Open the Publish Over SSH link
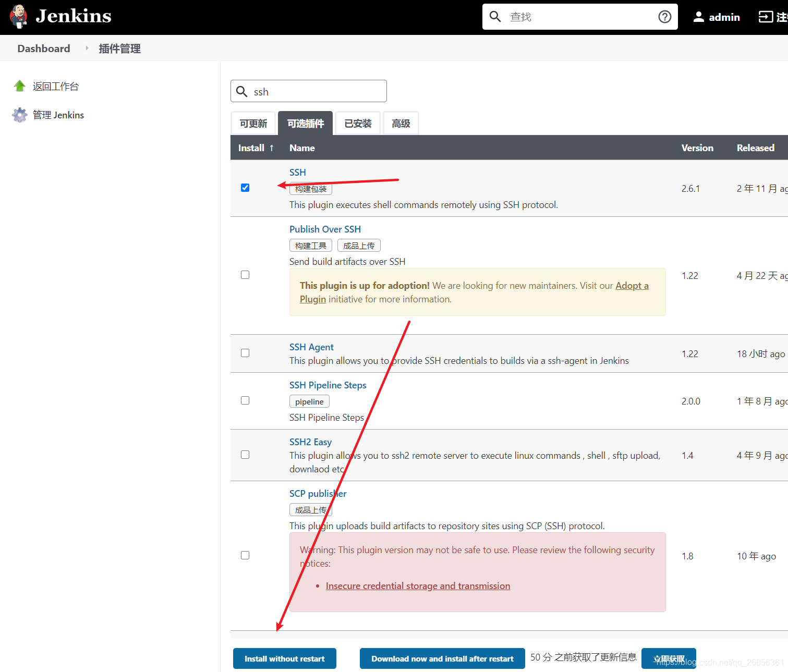This screenshot has height=672, width=788. 325,229
